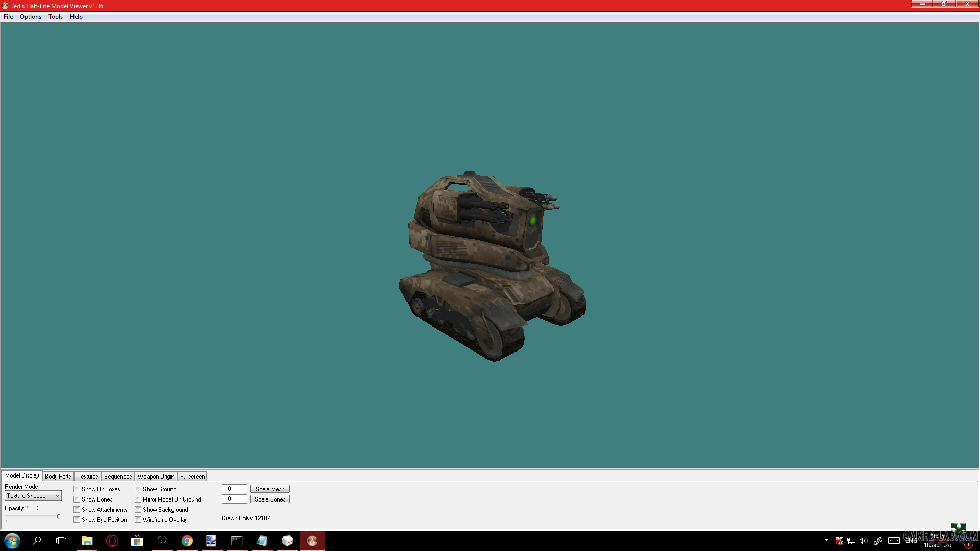Open the network status tray icon
Screen dimensions: 980x551
(x=851, y=541)
